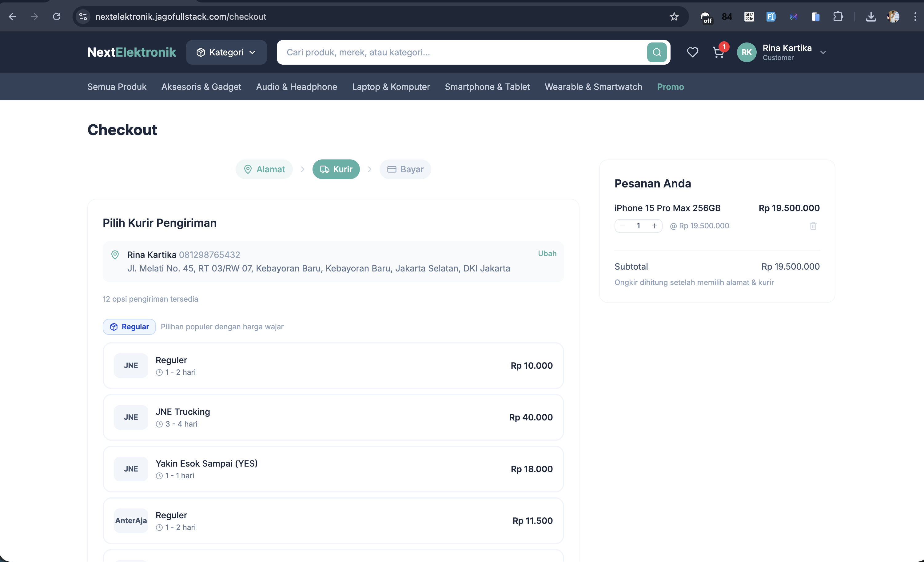The height and width of the screenshot is (562, 924).
Task: Click the QR code extension icon
Action: [749, 17]
